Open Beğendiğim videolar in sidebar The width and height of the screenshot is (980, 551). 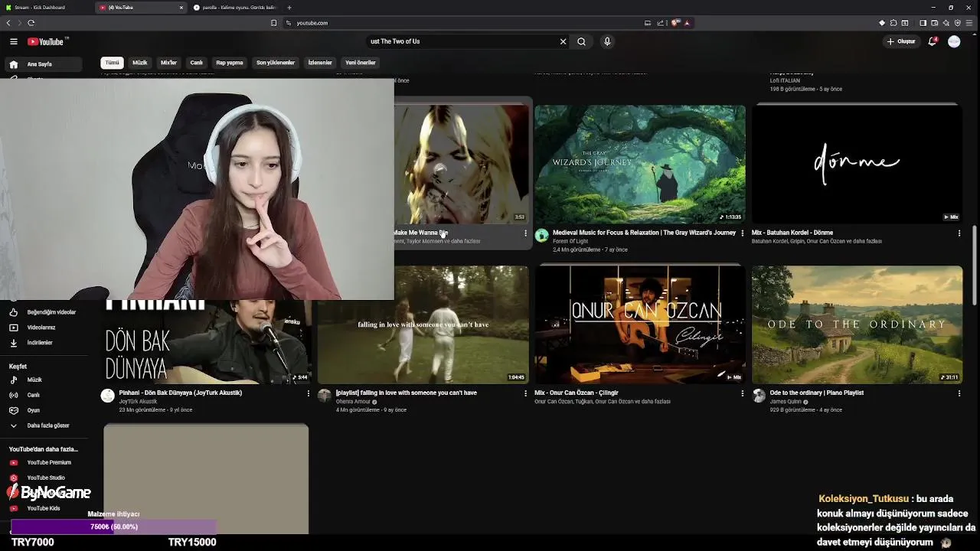coord(42,312)
